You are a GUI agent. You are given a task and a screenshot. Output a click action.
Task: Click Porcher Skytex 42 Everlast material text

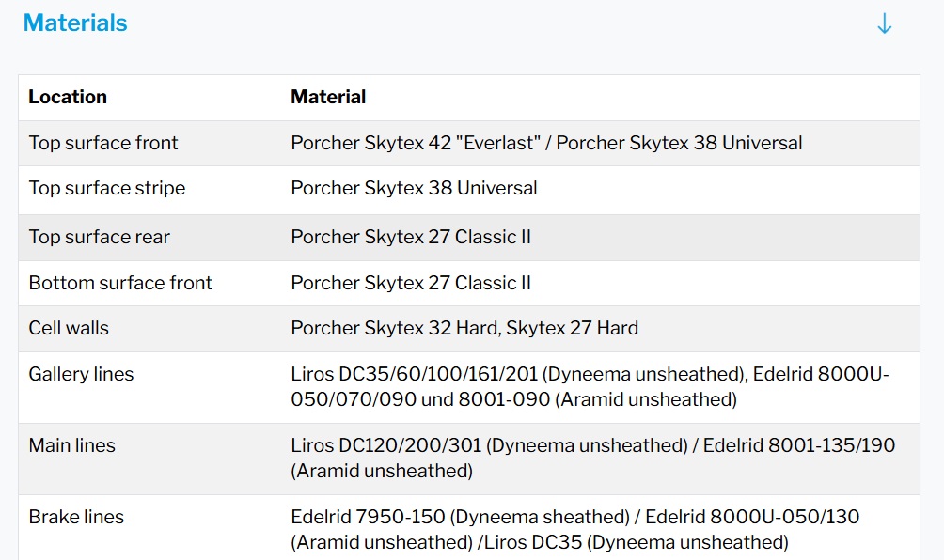(x=417, y=143)
